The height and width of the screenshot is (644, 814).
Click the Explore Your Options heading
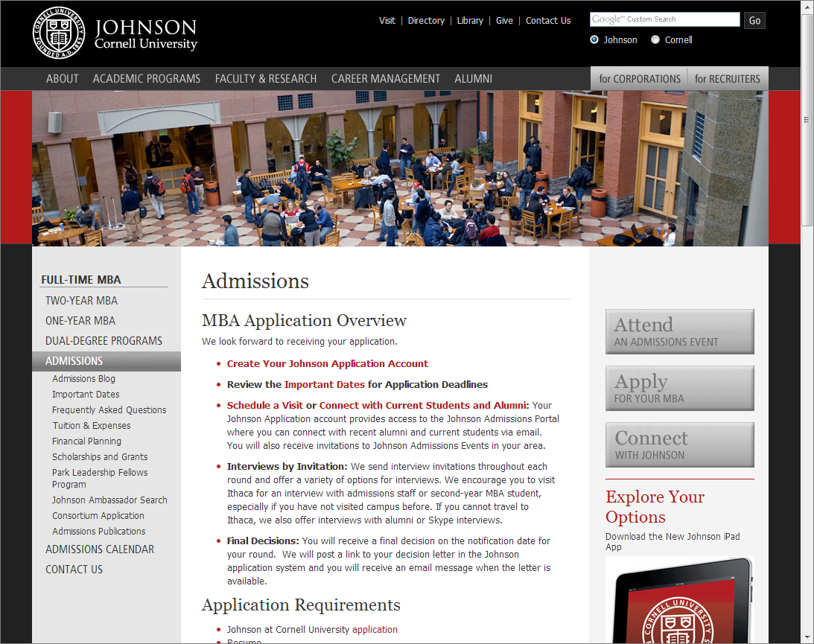click(655, 506)
